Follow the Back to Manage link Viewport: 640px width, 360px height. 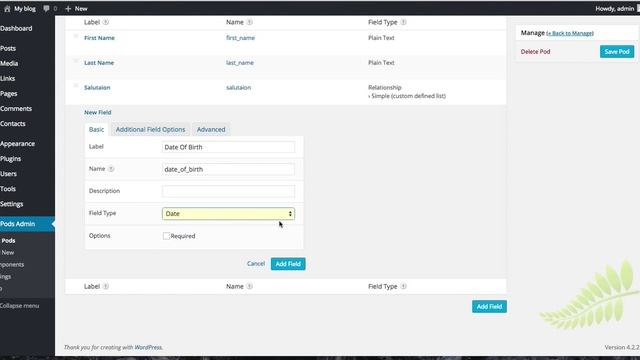[570, 33]
